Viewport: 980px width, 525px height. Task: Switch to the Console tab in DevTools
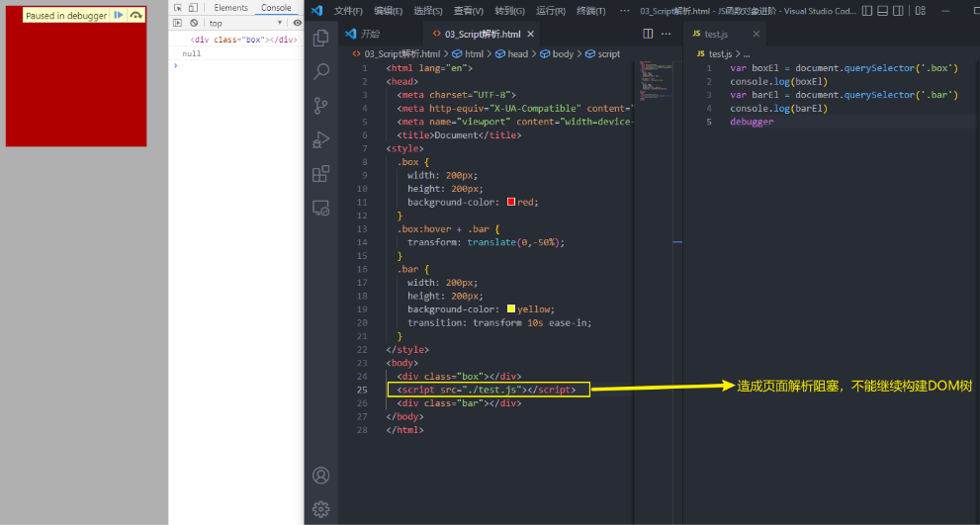[276, 8]
